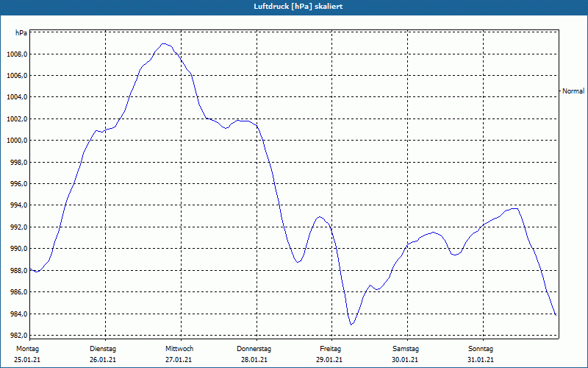
Task: Click the 'hPa' unit label
Action: (x=21, y=33)
